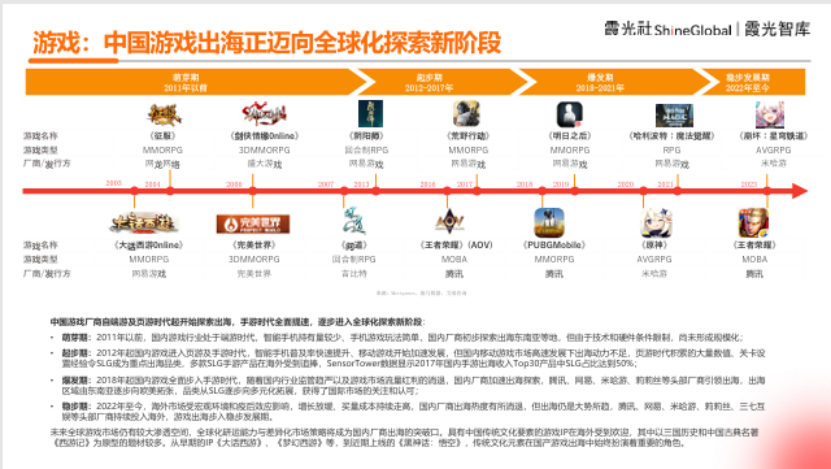Click the 《剑侠情缘Online》 name label
Image resolution: width=831 pixels, height=469 pixels.
click(x=264, y=136)
